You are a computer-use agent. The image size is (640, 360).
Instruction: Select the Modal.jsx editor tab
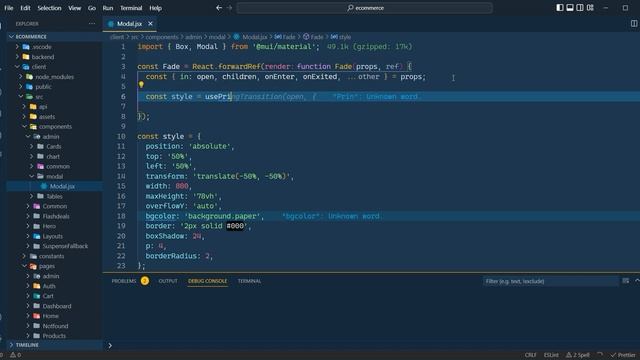tap(129, 24)
